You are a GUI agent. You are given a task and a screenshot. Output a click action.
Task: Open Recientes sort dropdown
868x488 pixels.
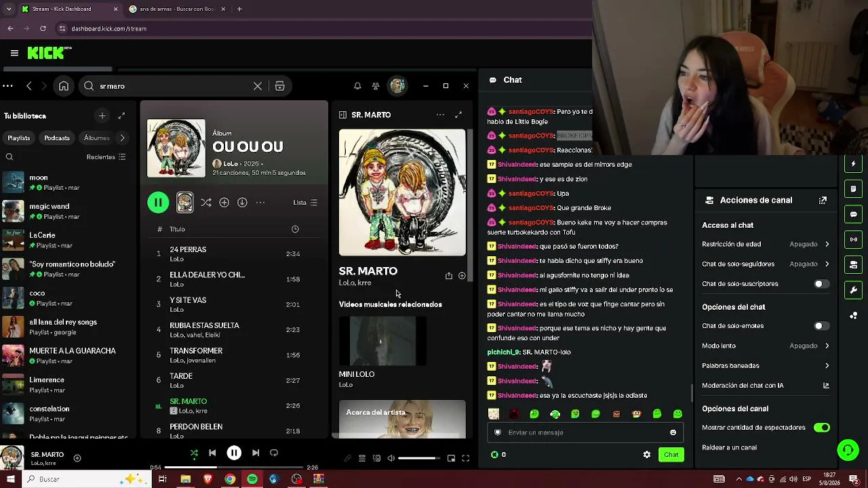[106, 157]
